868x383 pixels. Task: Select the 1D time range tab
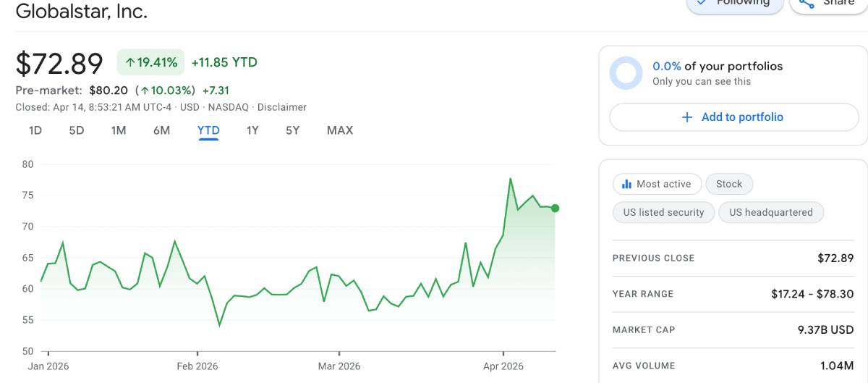click(35, 130)
